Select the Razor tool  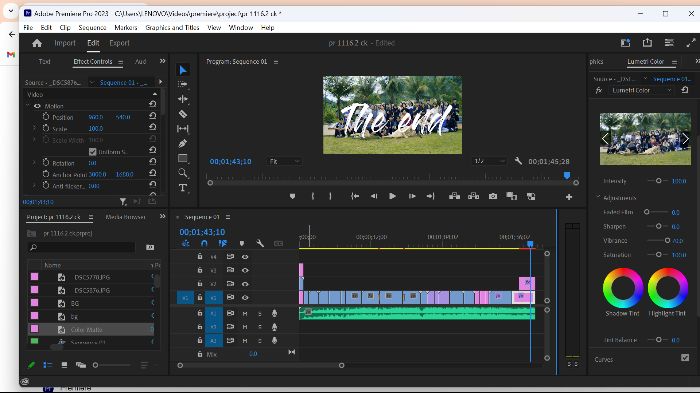[183, 114]
